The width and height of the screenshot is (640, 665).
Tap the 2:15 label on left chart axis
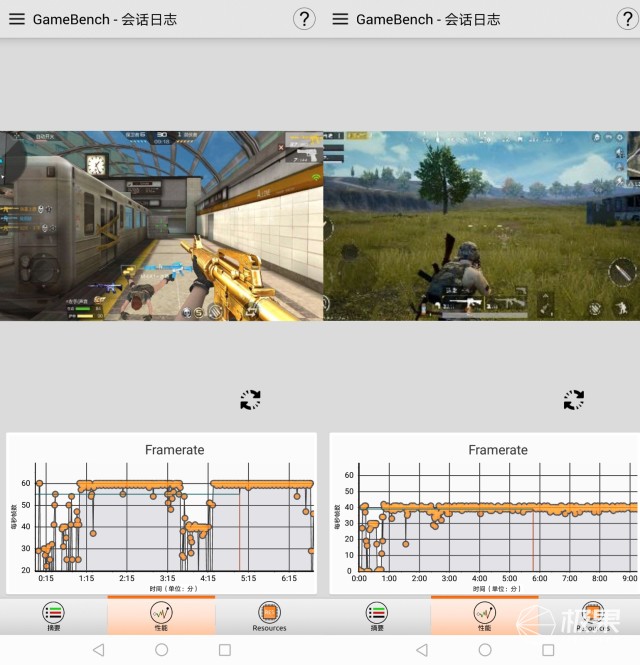(127, 578)
